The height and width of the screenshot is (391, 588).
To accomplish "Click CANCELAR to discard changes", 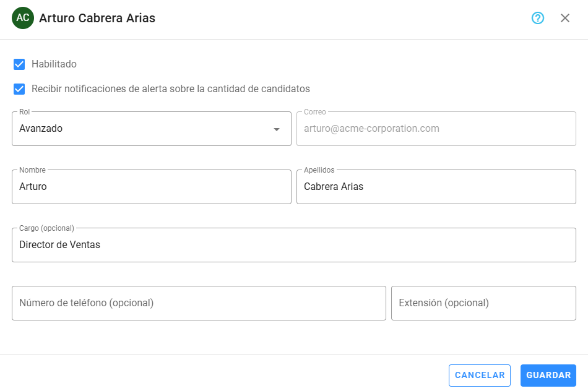I will coord(479,376).
